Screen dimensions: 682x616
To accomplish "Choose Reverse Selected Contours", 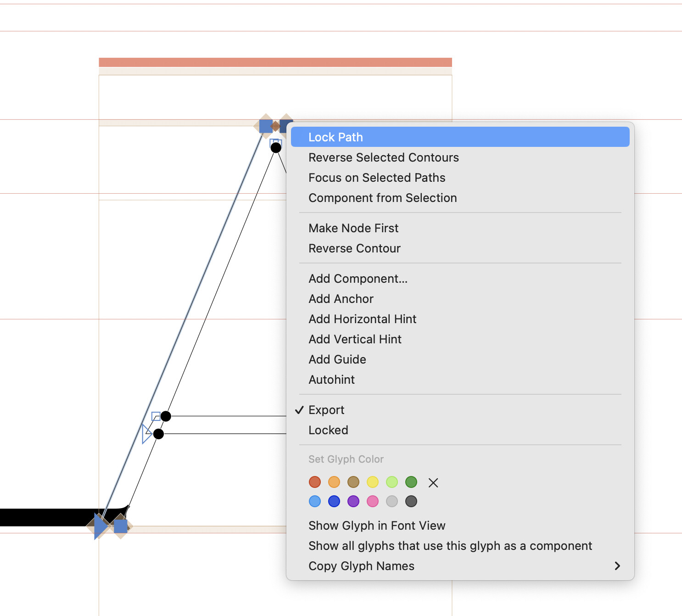I will point(383,157).
